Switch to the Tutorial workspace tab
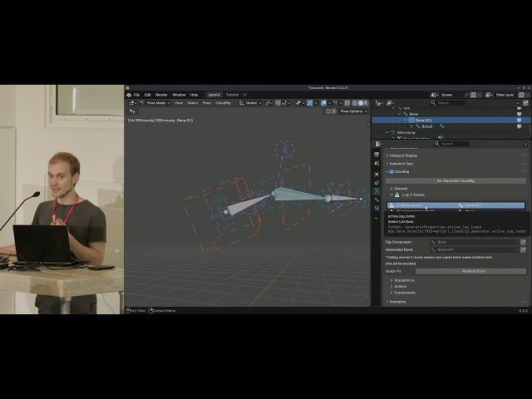The width and height of the screenshot is (532, 399). point(232,95)
